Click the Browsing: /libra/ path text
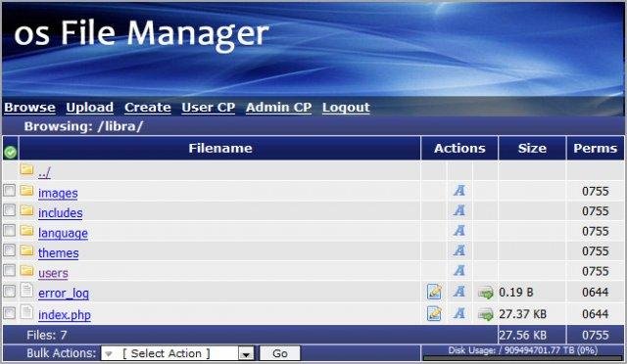This screenshot has height=364, width=627. 83,126
